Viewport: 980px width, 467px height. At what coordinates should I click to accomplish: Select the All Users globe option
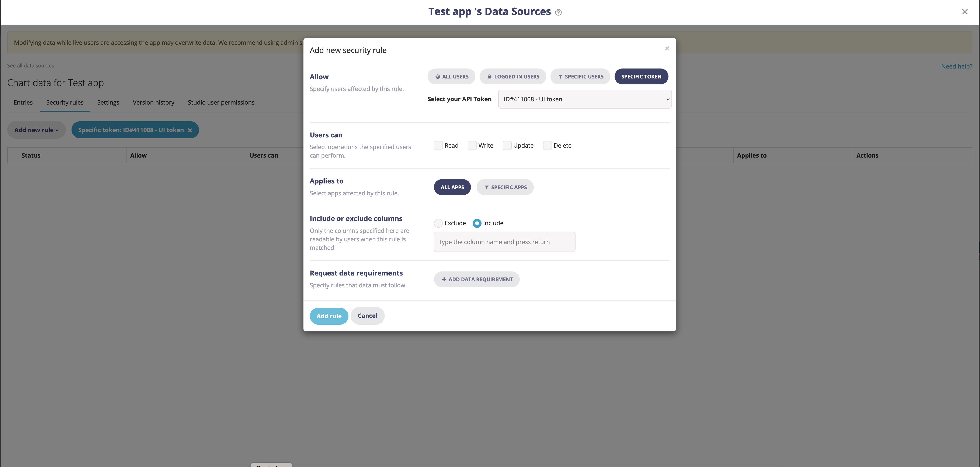(451, 76)
